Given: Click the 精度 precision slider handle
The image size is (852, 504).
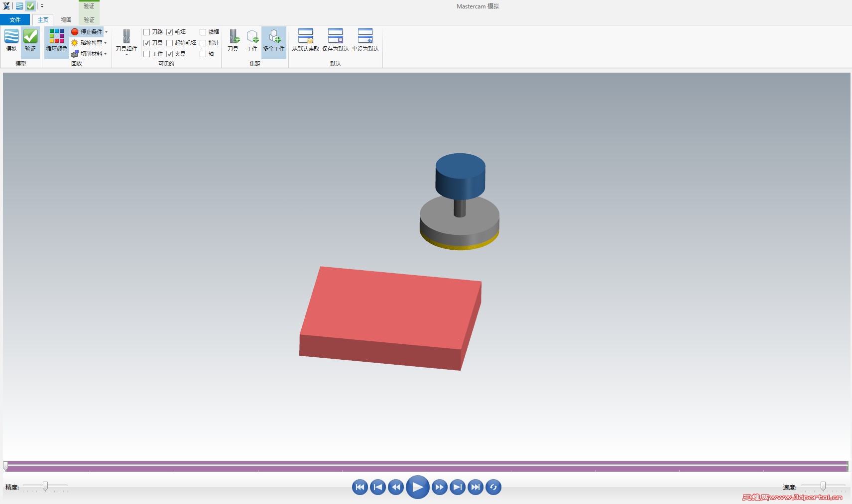Looking at the screenshot, I should (x=45, y=486).
